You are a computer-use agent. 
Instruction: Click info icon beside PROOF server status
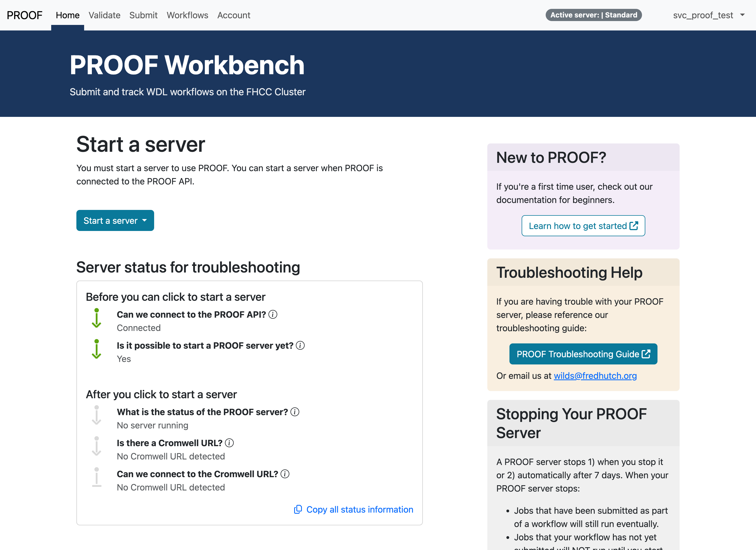[295, 412]
